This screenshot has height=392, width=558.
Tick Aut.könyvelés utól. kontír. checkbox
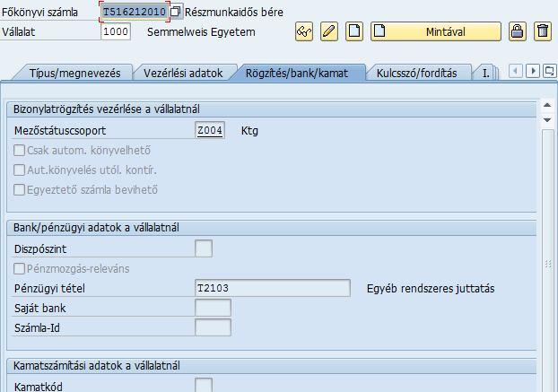coord(19,170)
